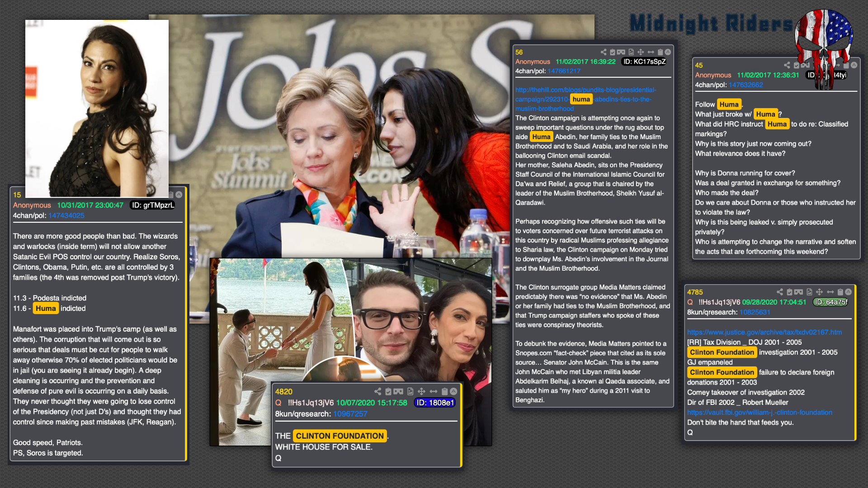Click the post number 4785
The height and width of the screenshot is (488, 868).
[695, 292]
